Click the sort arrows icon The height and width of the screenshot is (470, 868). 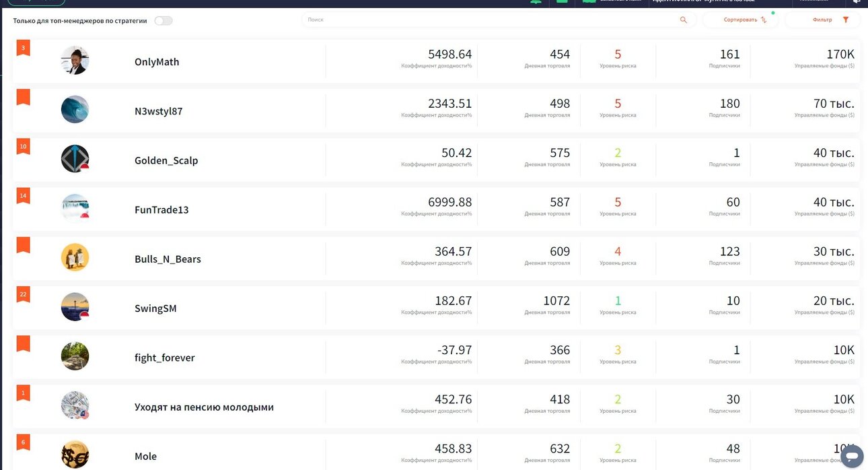pyautogui.click(x=763, y=20)
